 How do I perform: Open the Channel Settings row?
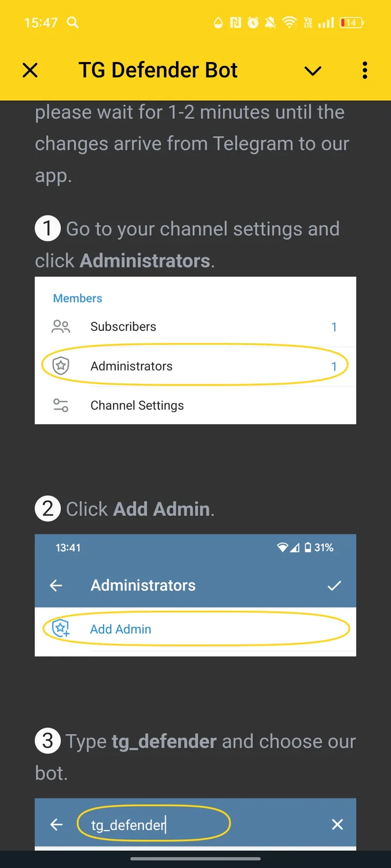tap(195, 405)
